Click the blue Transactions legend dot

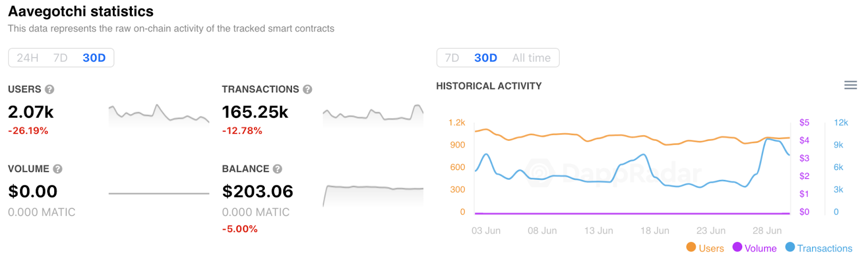(790, 247)
